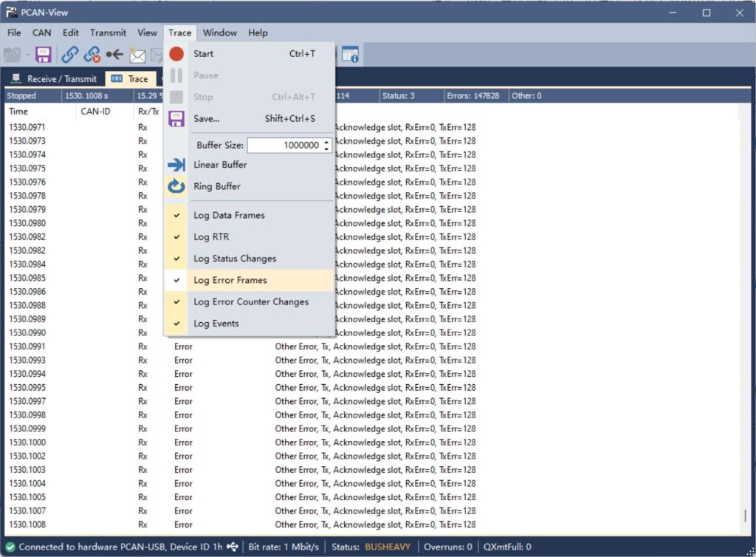
Task: Select the Trace tab
Action: tap(131, 78)
